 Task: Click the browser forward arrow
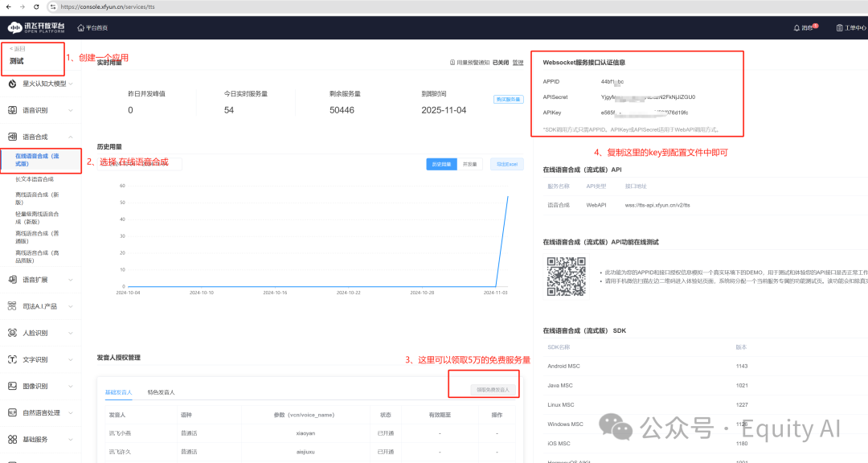tap(23, 6)
